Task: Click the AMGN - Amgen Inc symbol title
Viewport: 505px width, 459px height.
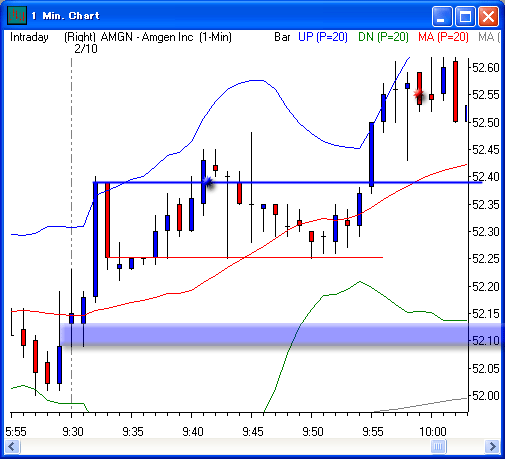Action: (x=147, y=37)
